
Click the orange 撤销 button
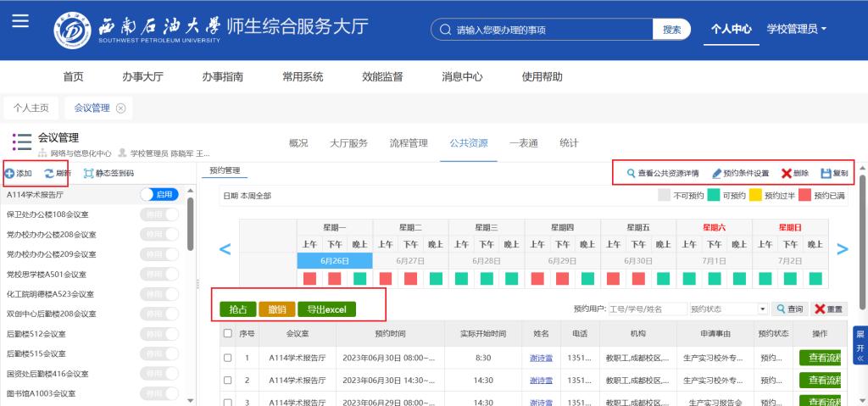click(276, 309)
